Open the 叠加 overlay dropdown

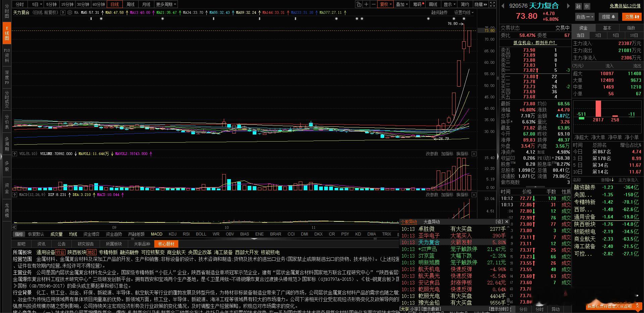pyautogui.click(x=401, y=4)
